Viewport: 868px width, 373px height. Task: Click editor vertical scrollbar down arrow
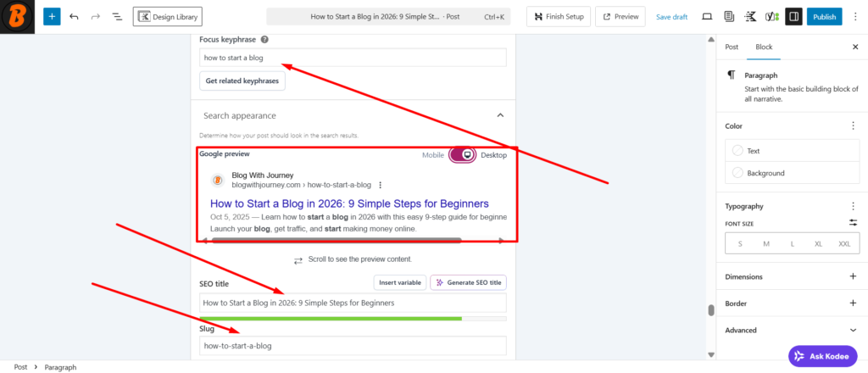(711, 354)
